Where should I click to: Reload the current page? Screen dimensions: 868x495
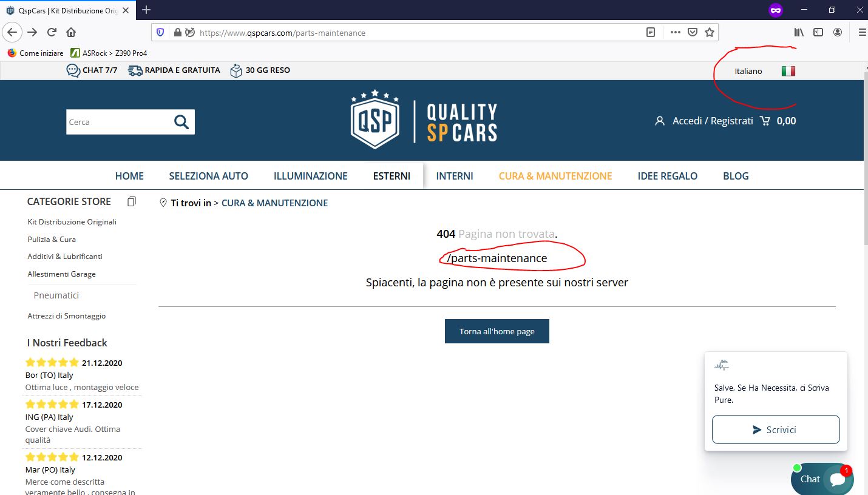point(52,32)
